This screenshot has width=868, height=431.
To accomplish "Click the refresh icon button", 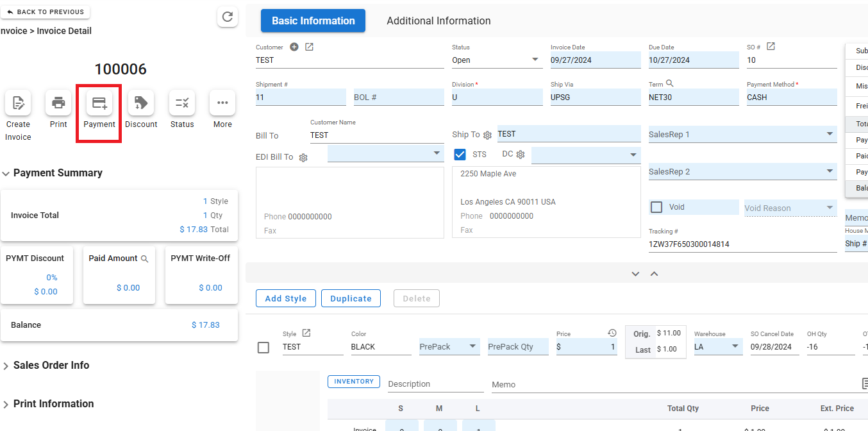I will [x=228, y=17].
